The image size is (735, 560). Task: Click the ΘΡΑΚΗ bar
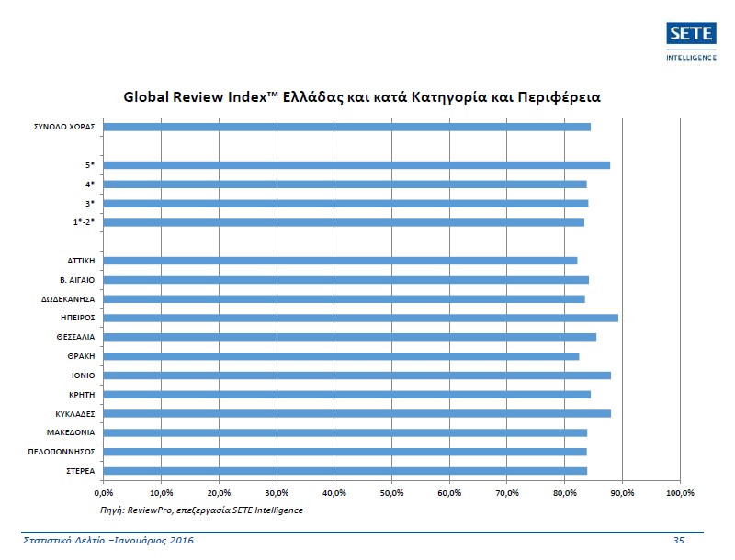(341, 356)
